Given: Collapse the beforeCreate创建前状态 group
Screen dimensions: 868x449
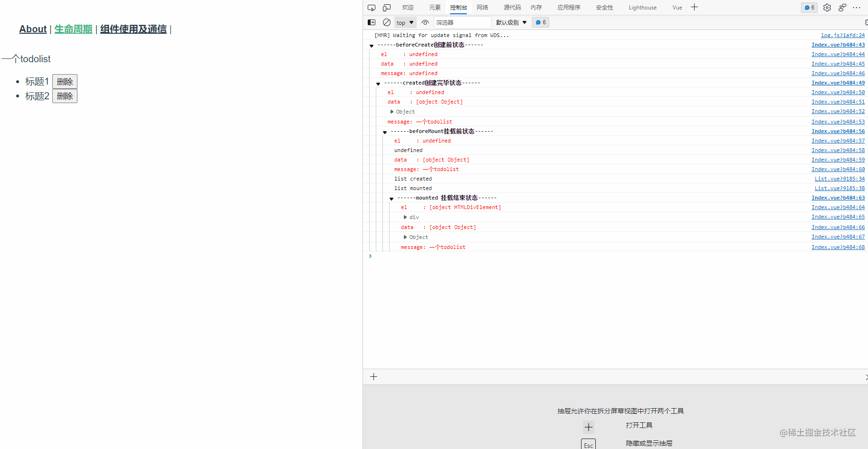Looking at the screenshot, I should 372,45.
